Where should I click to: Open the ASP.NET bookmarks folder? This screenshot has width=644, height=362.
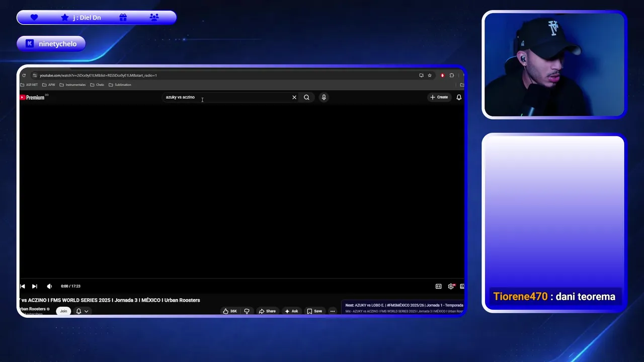(x=29, y=85)
